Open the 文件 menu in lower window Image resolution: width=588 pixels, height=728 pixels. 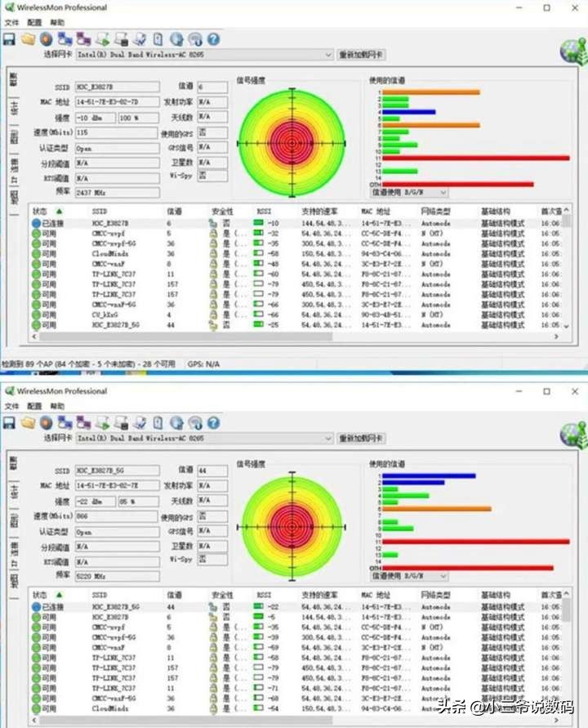11,406
